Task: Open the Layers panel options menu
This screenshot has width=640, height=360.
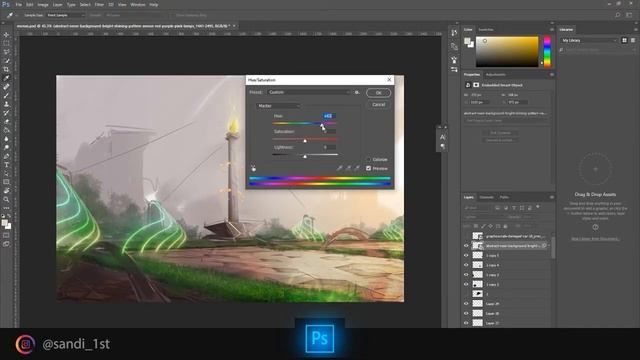Action: 552,197
